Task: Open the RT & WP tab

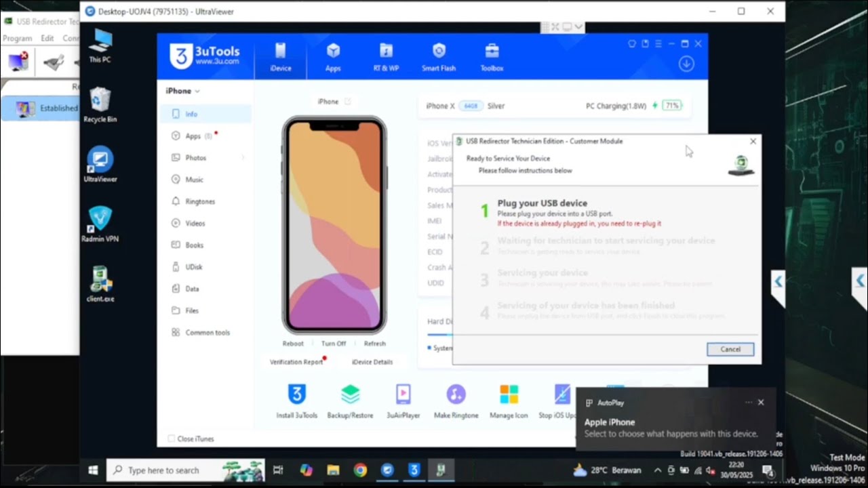Action: [386, 57]
